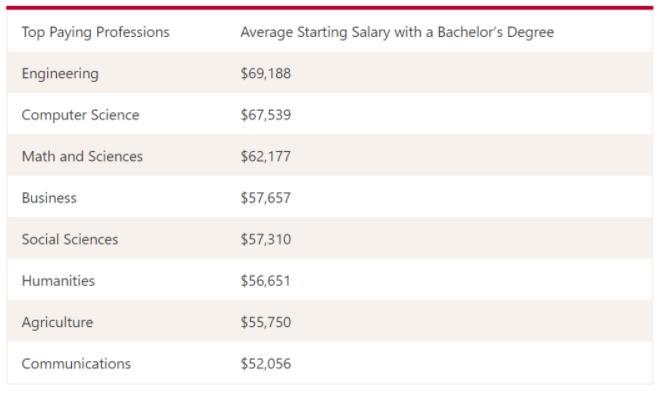Select the Social Sciences row label

[x=70, y=239]
